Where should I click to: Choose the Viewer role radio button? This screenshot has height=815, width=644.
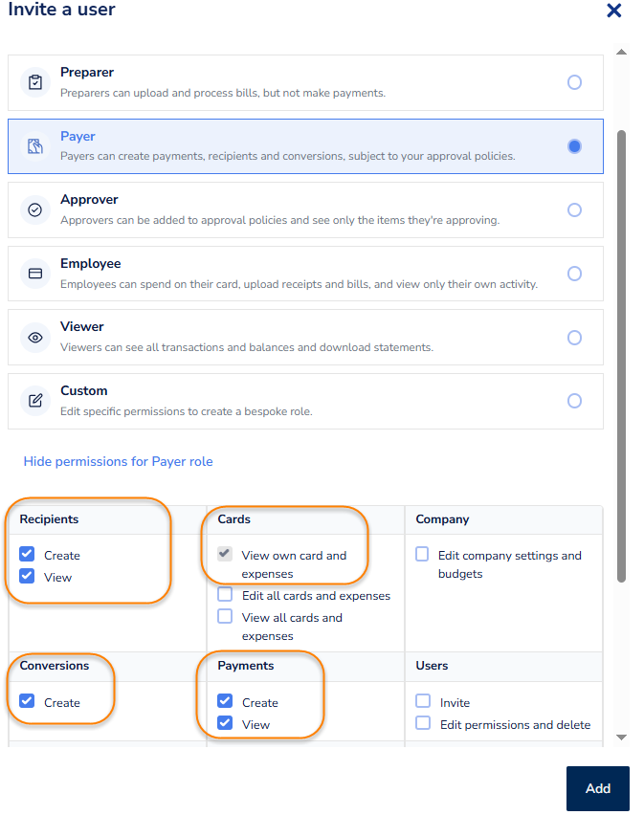[574, 338]
